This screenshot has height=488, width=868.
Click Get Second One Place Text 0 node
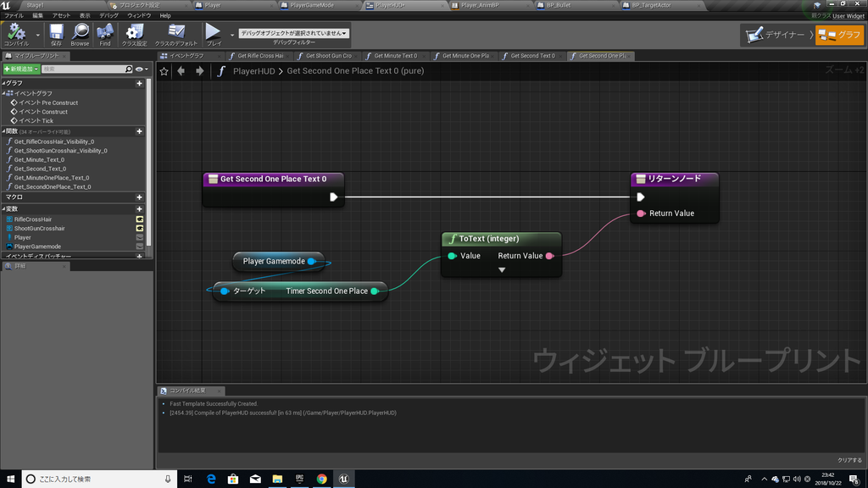274,189
